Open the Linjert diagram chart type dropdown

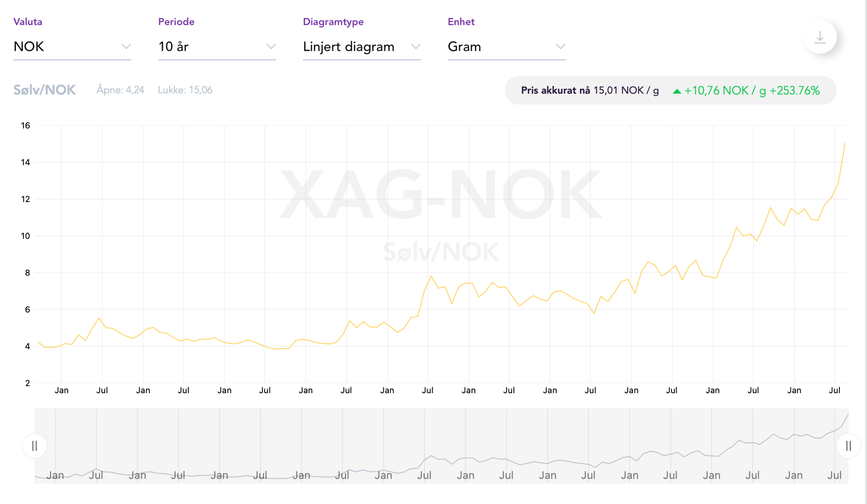[361, 46]
